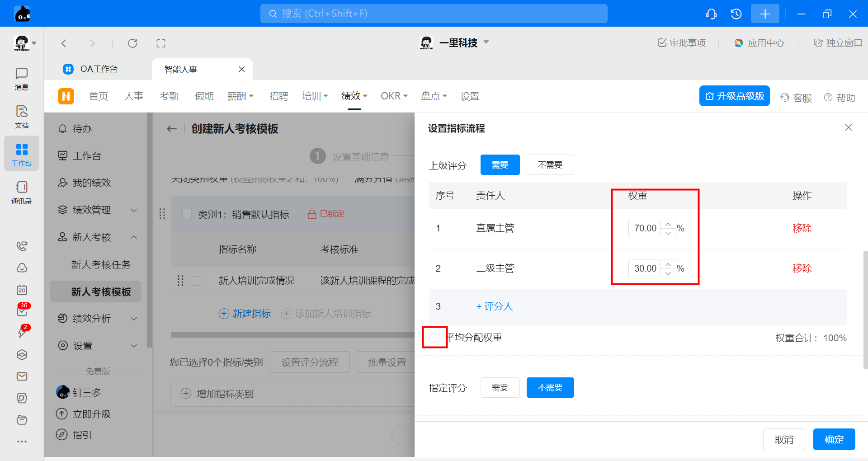
Task: Switch to the OA工作台 tab
Action: [99, 69]
